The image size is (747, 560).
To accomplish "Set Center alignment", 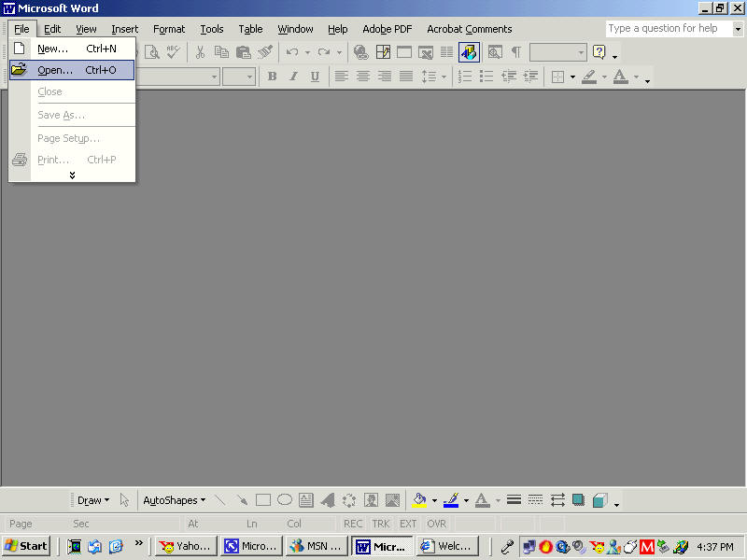I will (x=363, y=77).
